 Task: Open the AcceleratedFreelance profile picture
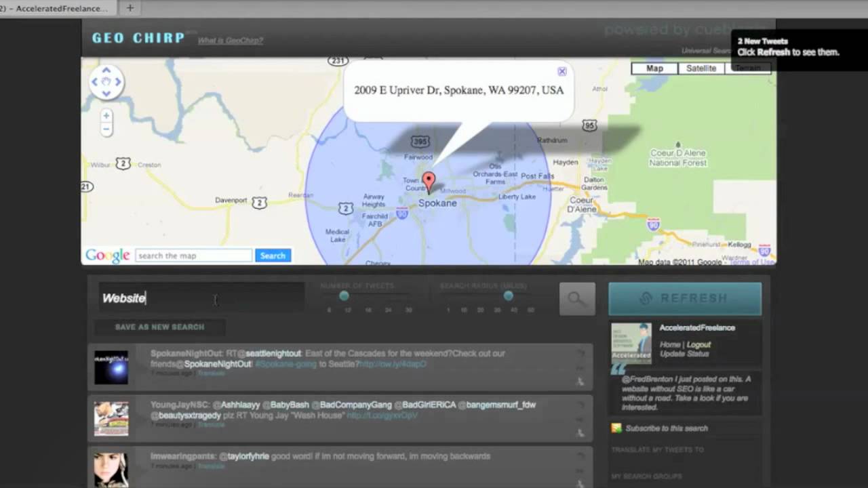click(x=631, y=343)
